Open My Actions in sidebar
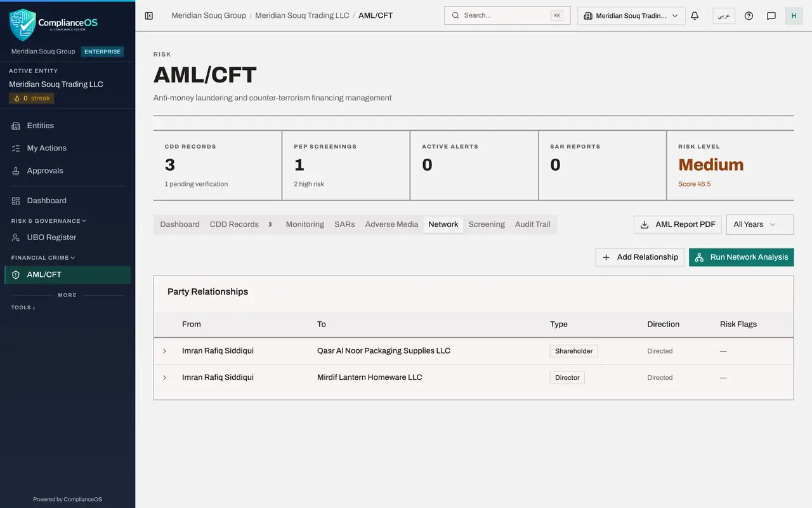Image resolution: width=812 pixels, height=508 pixels. 67,148
